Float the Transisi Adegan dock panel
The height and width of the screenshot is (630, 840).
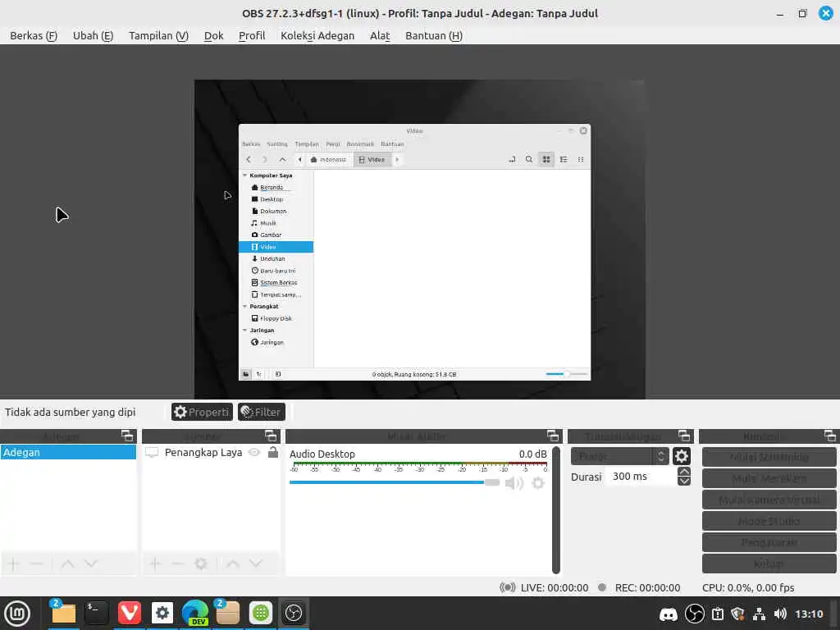684,436
